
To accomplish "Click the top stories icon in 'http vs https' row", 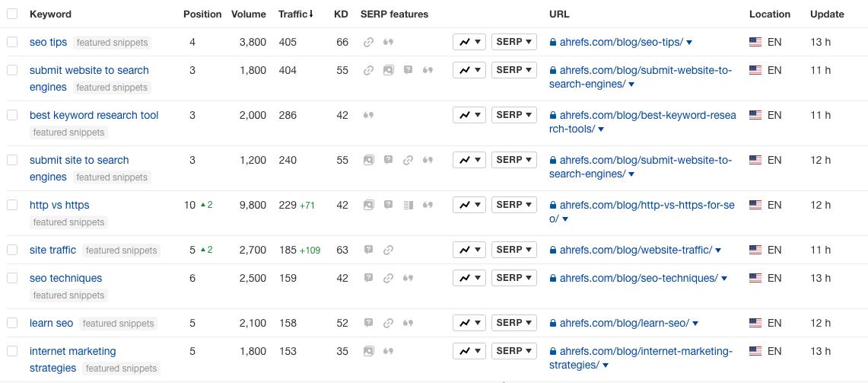I will (x=408, y=205).
